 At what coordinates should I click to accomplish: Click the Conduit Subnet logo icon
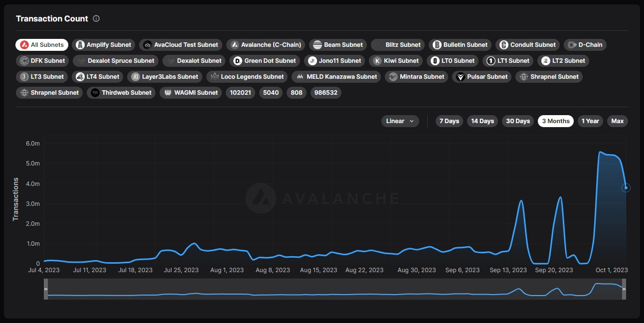503,45
